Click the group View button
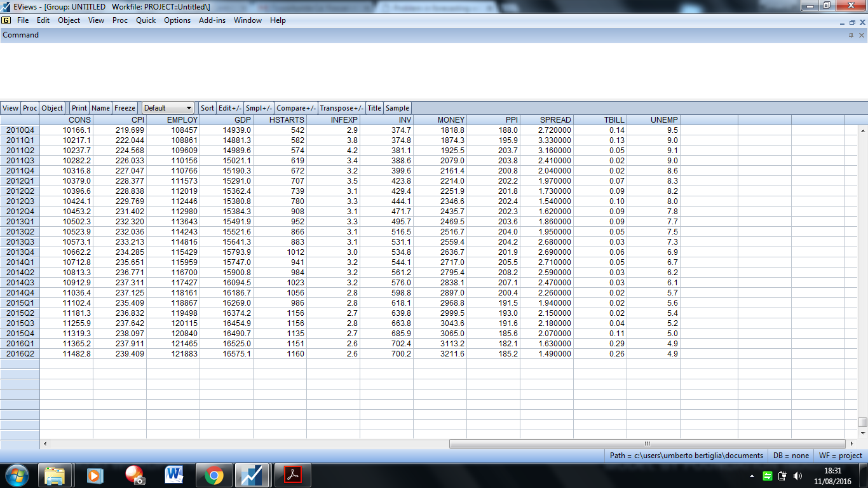The height and width of the screenshot is (488, 868). (11, 108)
